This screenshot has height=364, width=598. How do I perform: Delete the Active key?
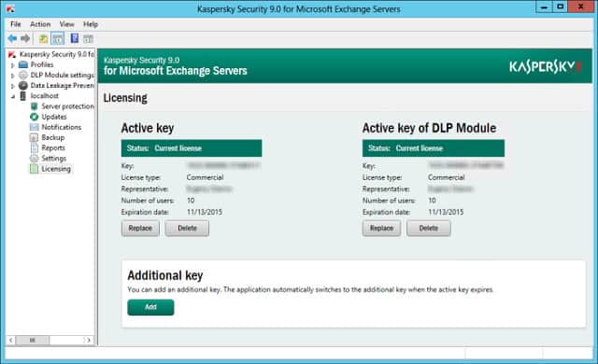187,229
